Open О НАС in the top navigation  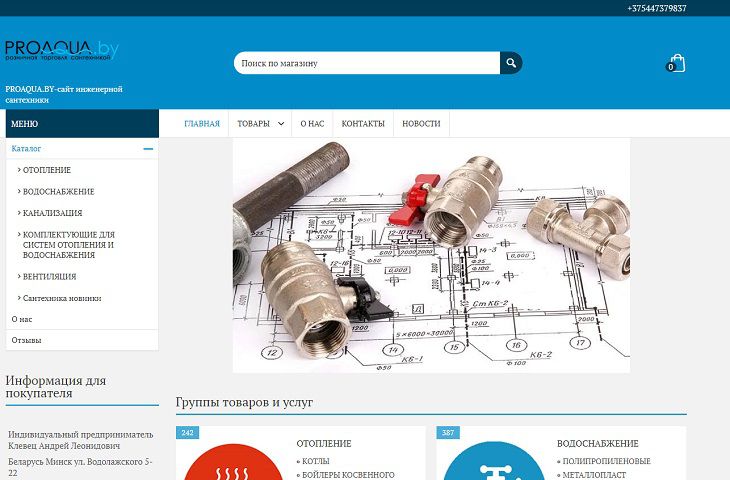point(312,124)
